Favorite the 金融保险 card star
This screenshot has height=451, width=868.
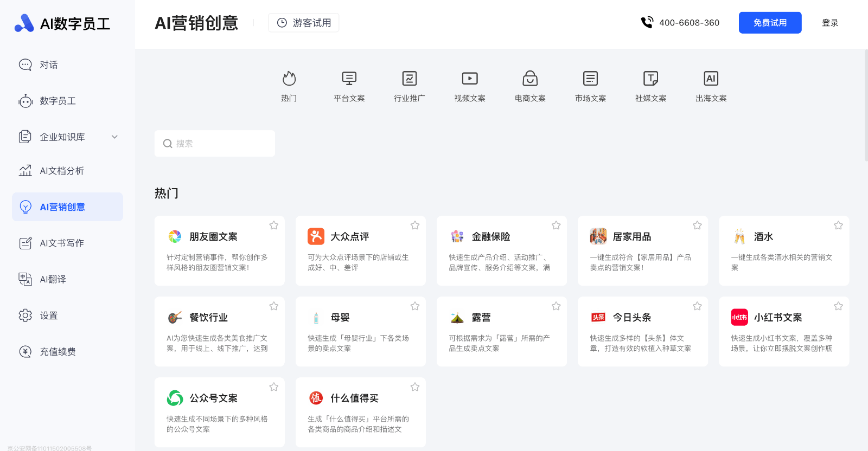coord(556,225)
